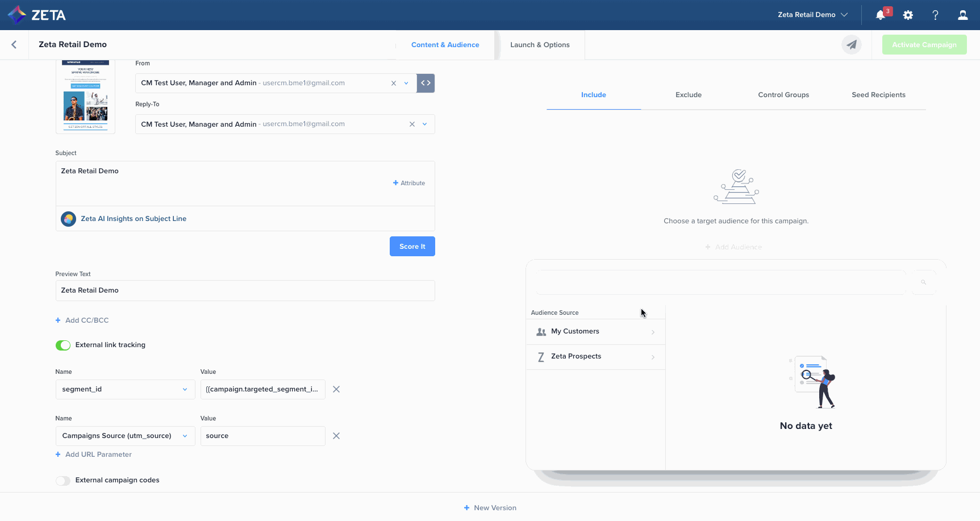The image size is (980, 521).
Task: Click the Zeta AI Insights icon
Action: tap(68, 219)
